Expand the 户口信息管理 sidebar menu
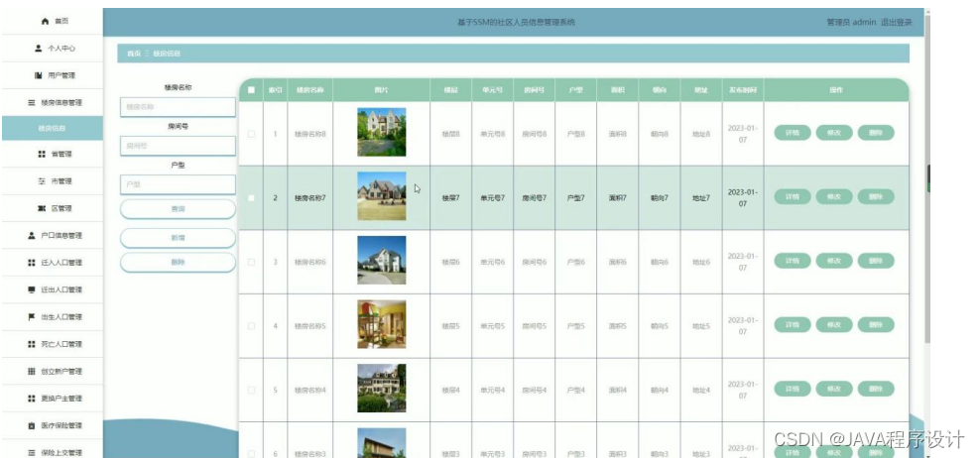Image resolution: width=980 pixels, height=458 pixels. 53,236
